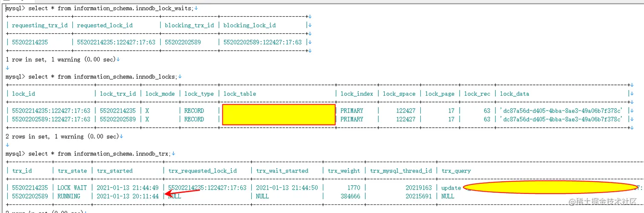Select the trx_requested_lock_id column header

coord(202,170)
